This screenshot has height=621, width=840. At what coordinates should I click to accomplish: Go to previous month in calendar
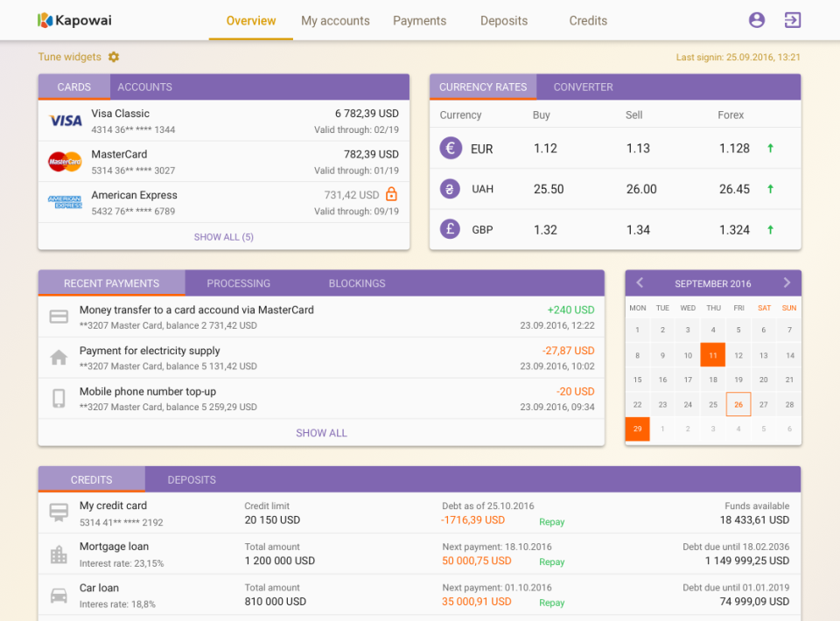click(x=640, y=283)
